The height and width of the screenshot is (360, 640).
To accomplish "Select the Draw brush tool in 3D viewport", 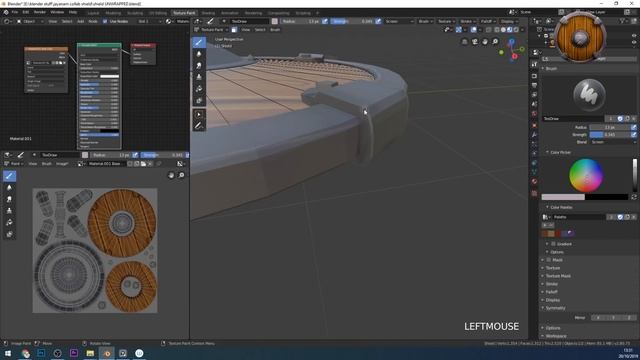I will (199, 42).
